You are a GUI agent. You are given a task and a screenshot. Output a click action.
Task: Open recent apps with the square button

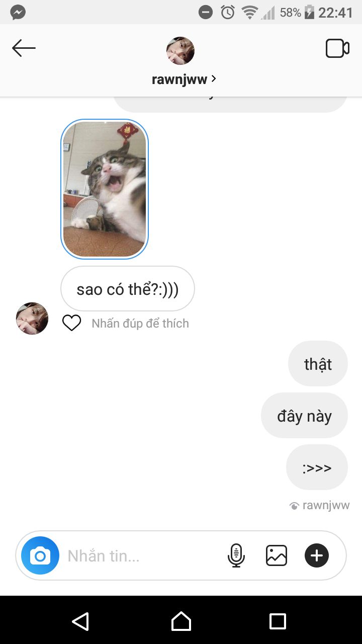pyautogui.click(x=278, y=621)
